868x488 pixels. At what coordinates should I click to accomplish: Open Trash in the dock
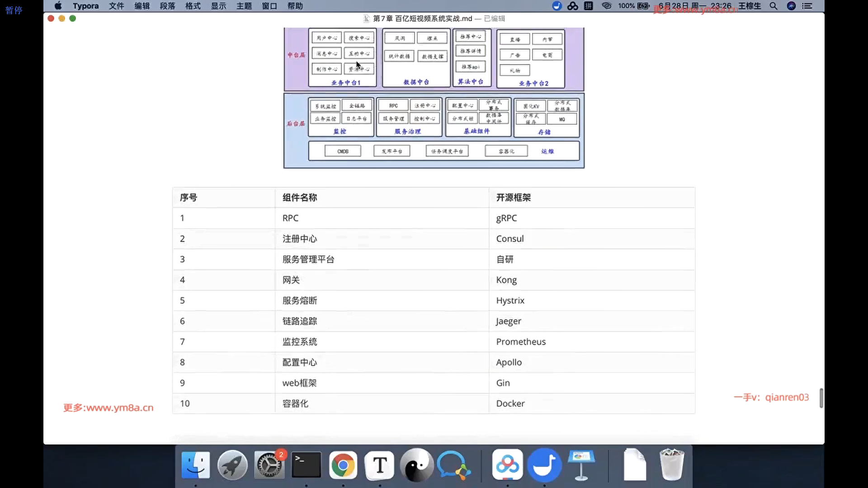click(x=671, y=465)
